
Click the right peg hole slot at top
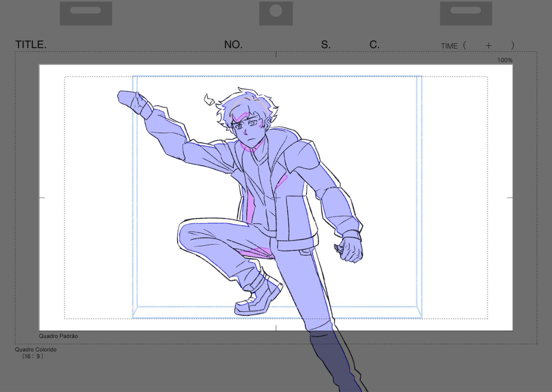(x=465, y=11)
